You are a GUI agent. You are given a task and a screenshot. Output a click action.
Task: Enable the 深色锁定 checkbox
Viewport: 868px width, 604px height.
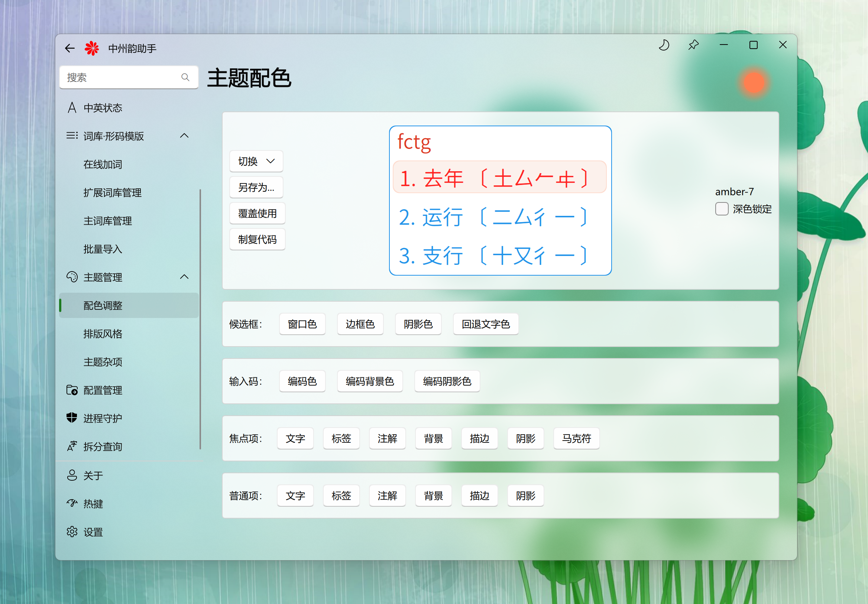pos(721,209)
